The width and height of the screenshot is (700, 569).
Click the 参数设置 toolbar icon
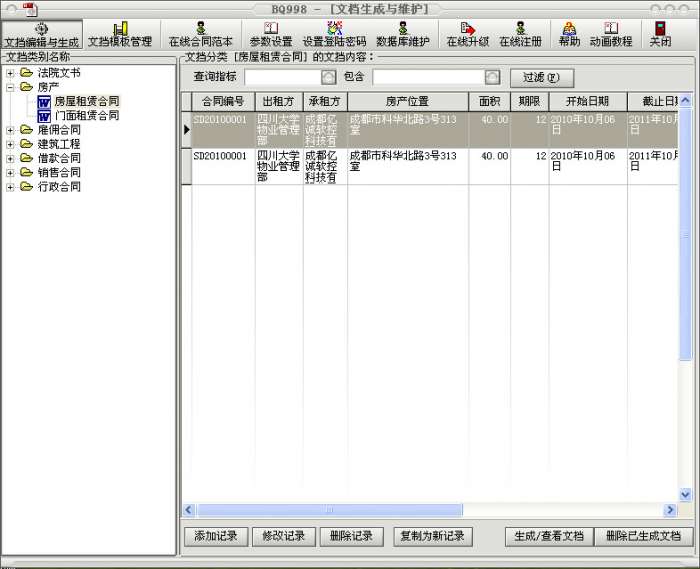[x=270, y=35]
